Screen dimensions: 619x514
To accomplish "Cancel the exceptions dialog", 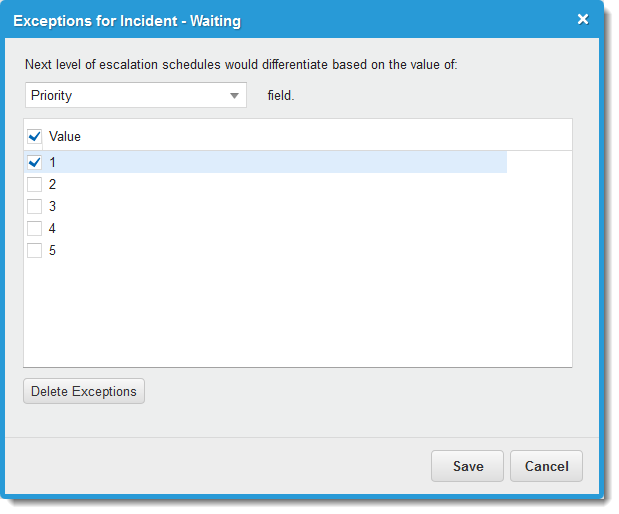I will click(546, 466).
